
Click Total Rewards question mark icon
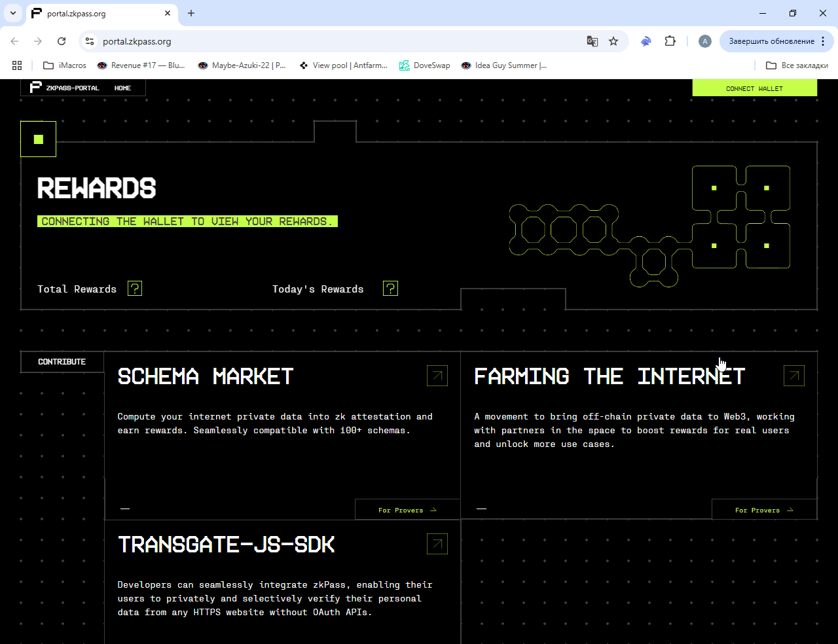pos(135,289)
